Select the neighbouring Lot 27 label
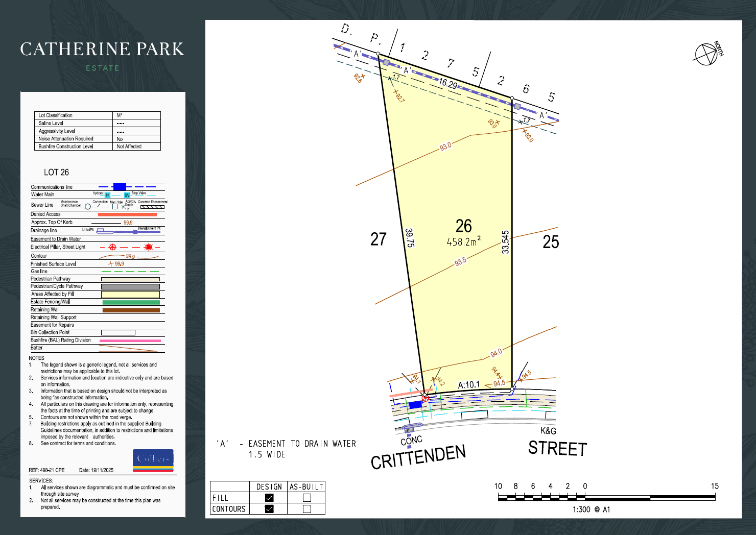Screen dimensions: 756x535 click(378, 239)
